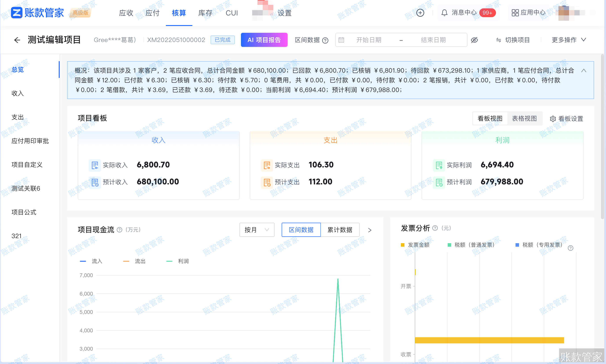Click the help icon beside 项目现金流
Viewport: 606px width, 364px height.
pos(119,230)
